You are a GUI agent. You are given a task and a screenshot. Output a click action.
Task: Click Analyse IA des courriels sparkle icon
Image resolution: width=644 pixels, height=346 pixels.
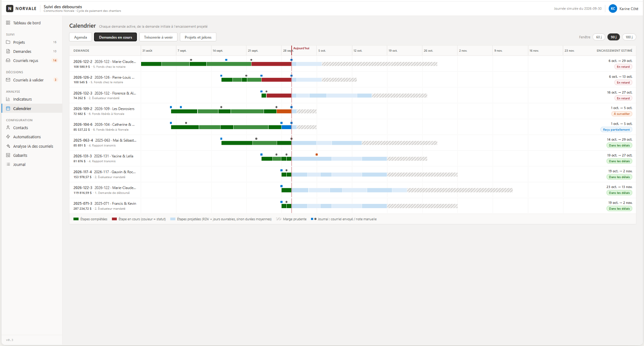8,146
